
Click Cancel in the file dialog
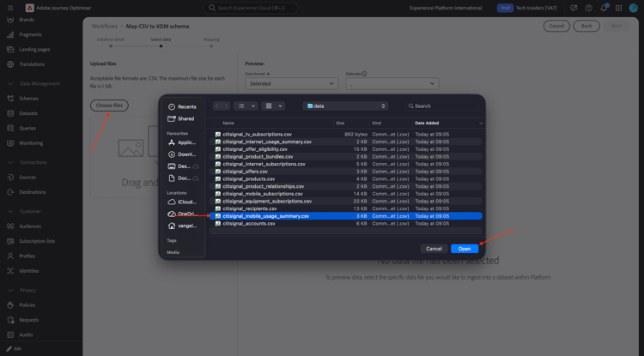(434, 249)
